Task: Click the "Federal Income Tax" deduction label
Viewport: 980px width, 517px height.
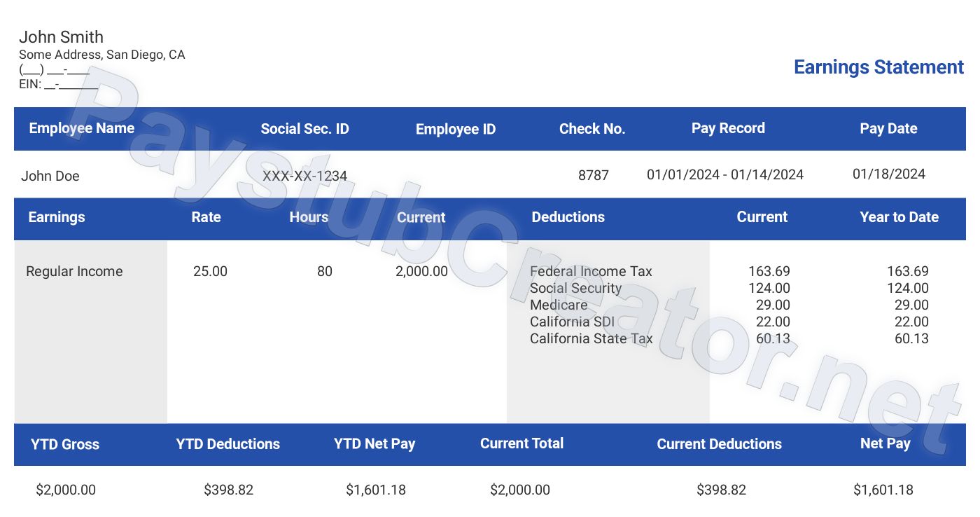Action: coord(591,271)
